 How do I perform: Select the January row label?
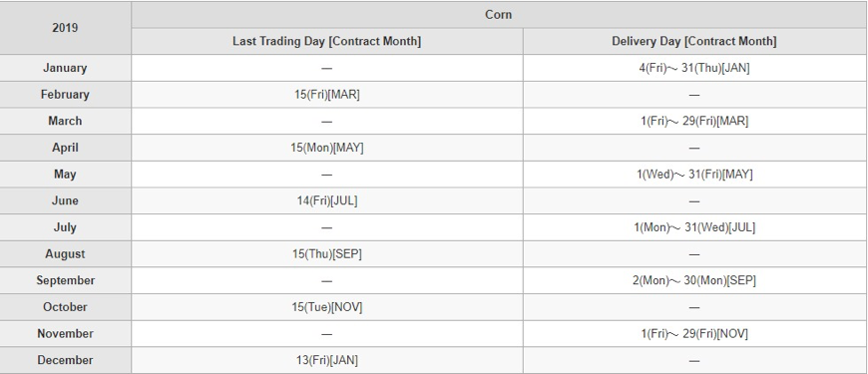pyautogui.click(x=65, y=68)
